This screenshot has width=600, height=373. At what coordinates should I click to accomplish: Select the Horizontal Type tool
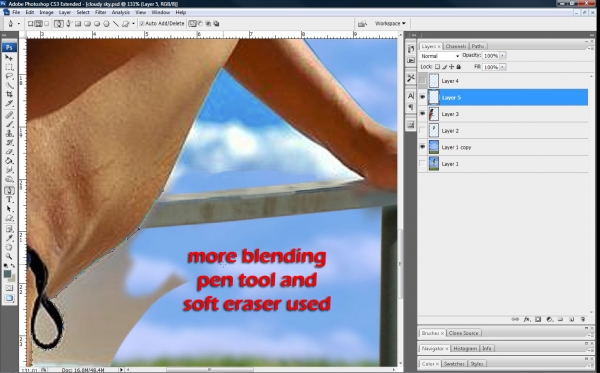coord(9,200)
